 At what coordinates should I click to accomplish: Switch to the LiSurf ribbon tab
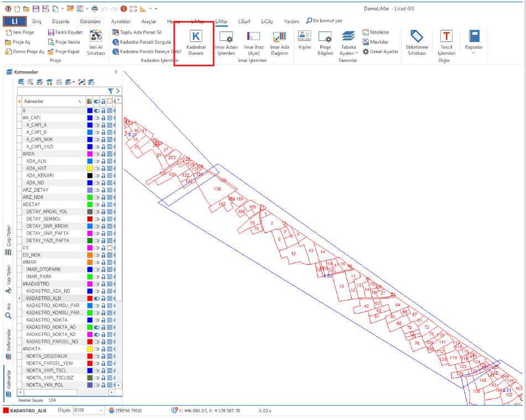pos(246,21)
